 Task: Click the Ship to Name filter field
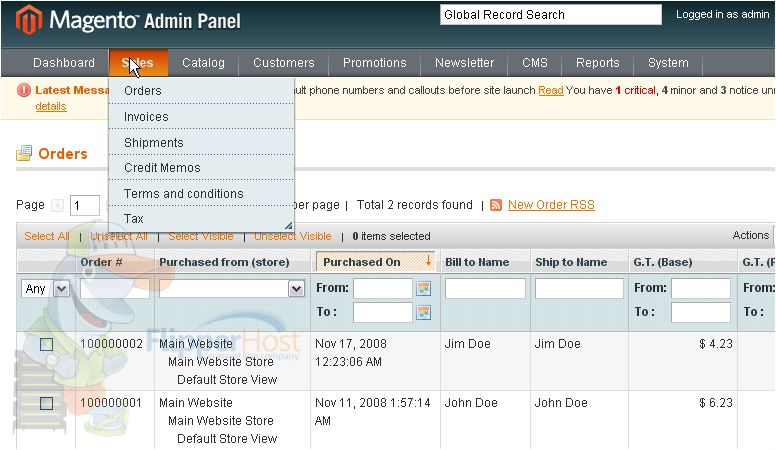point(579,289)
